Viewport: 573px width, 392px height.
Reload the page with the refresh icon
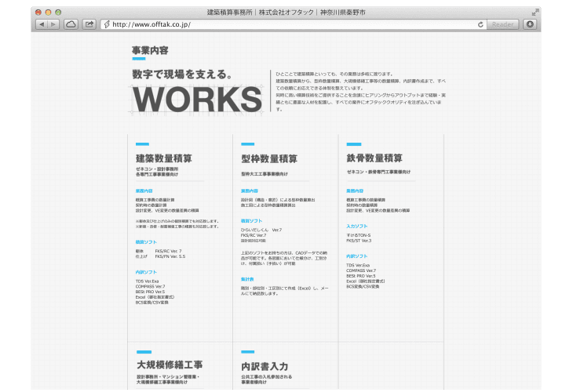[480, 24]
